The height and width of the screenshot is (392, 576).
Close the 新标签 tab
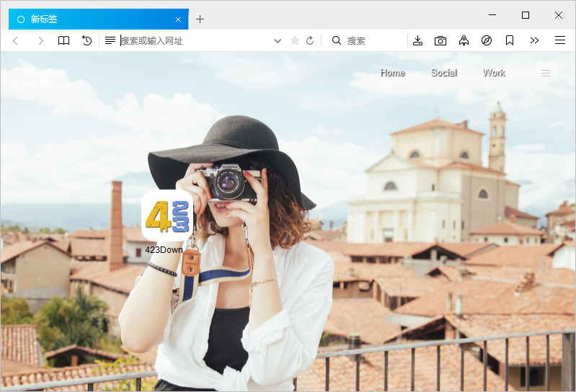178,19
